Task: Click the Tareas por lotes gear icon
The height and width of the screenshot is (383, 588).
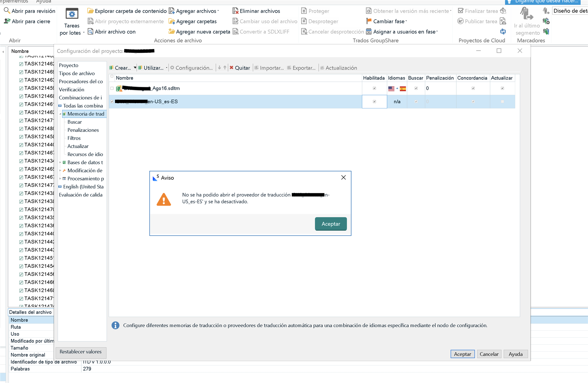Action: [x=72, y=14]
